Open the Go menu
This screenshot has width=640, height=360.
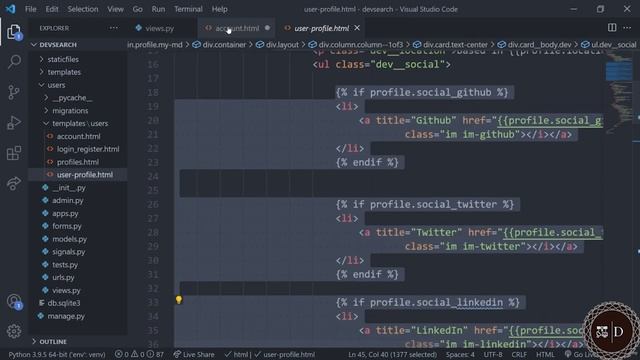(x=138, y=9)
